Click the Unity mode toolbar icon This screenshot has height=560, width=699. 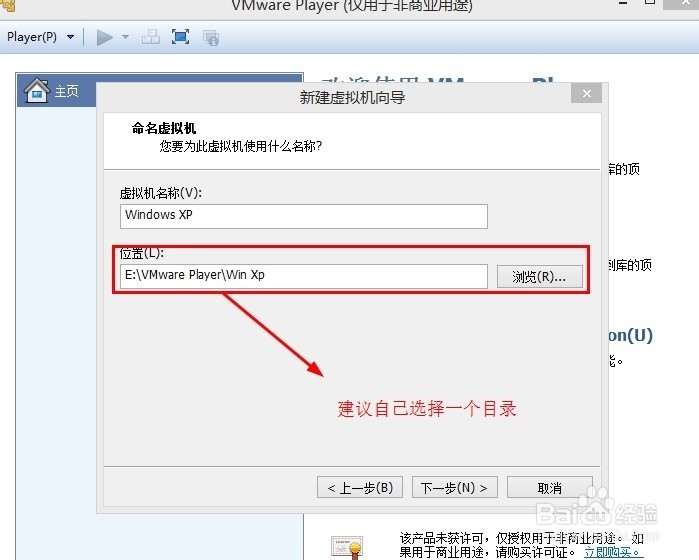210,38
